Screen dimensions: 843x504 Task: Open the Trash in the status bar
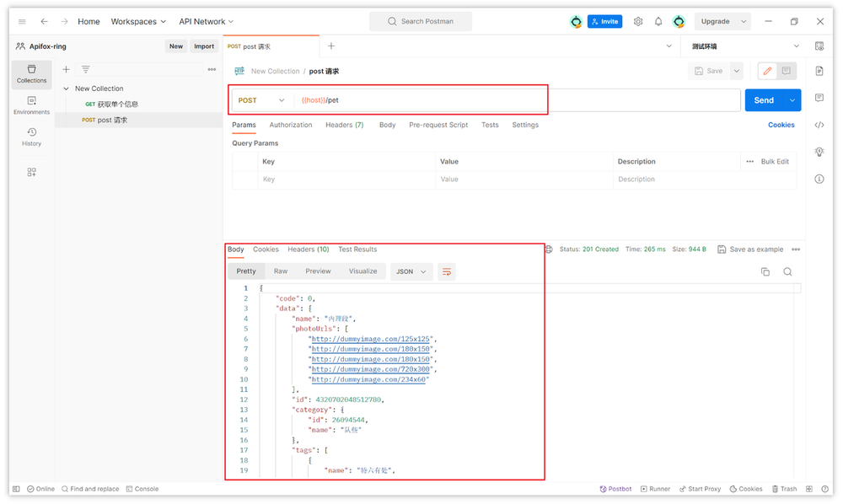pyautogui.click(x=783, y=489)
